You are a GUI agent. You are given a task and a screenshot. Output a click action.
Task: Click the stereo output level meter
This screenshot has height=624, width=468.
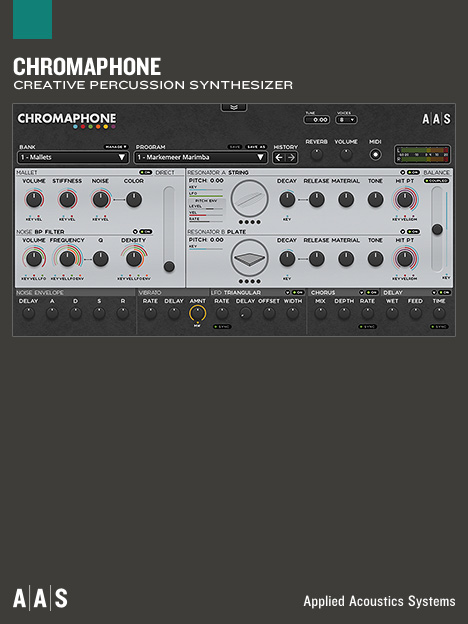(x=423, y=154)
